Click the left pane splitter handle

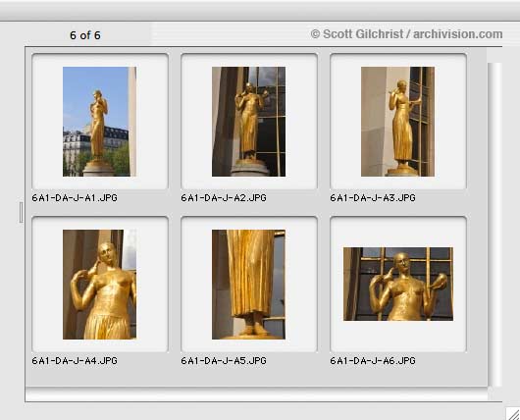[x=21, y=212]
